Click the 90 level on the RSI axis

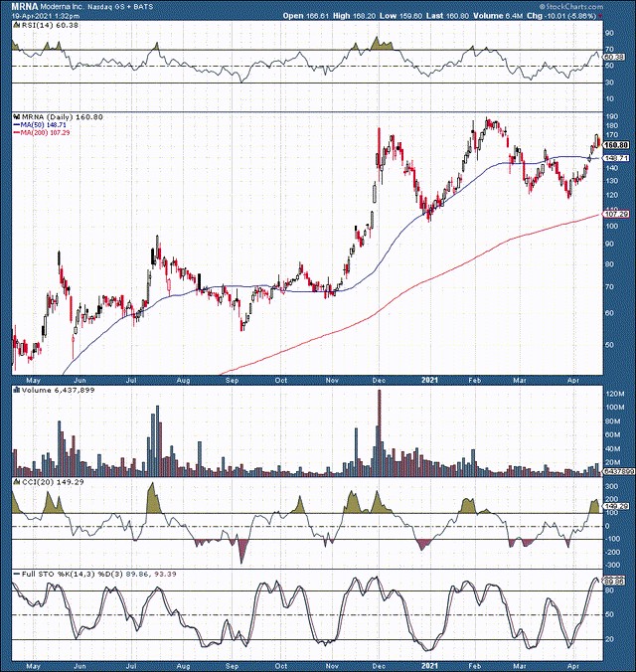click(x=609, y=33)
